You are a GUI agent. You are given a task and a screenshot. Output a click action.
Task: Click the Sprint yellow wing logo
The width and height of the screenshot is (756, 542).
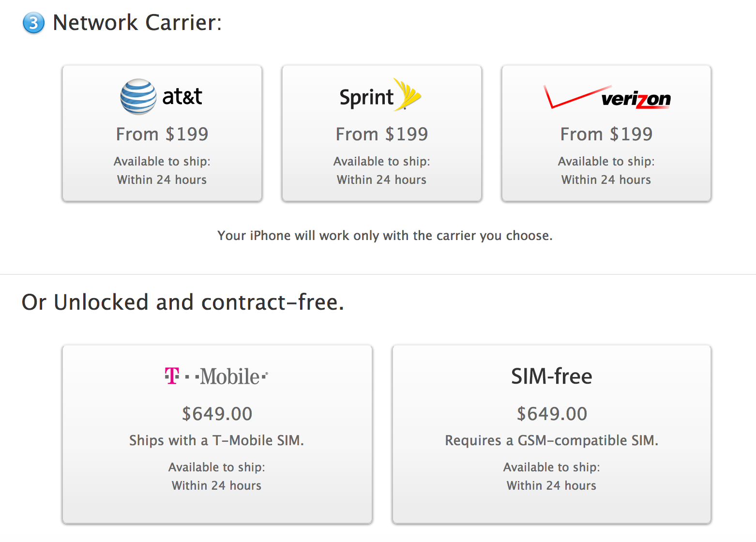[408, 94]
